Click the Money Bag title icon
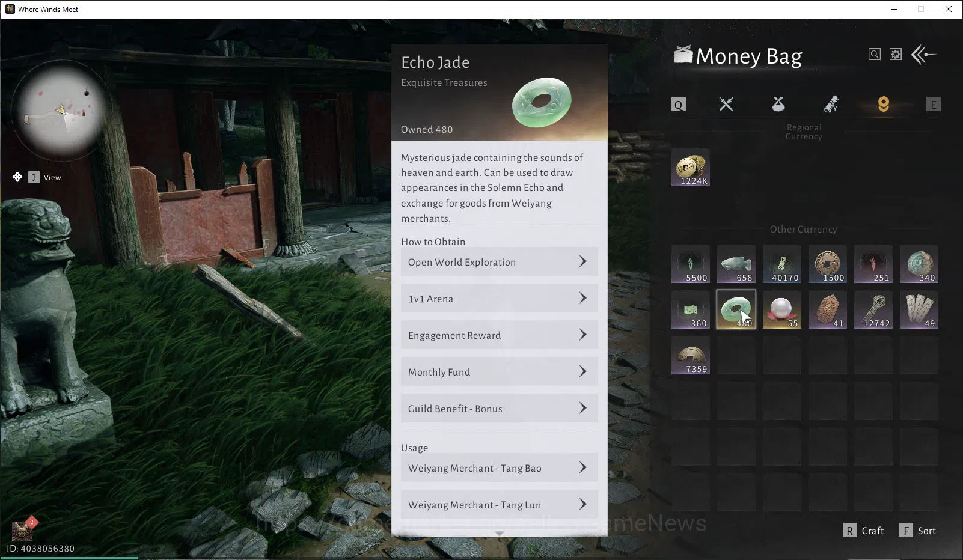The height and width of the screenshot is (560, 963). [x=683, y=55]
